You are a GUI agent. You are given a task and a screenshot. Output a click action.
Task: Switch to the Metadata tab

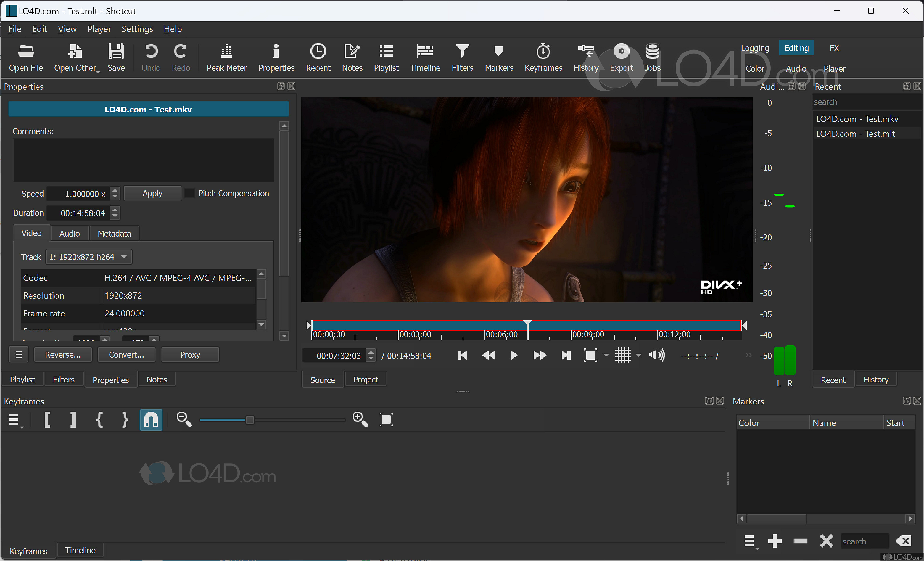(x=114, y=234)
